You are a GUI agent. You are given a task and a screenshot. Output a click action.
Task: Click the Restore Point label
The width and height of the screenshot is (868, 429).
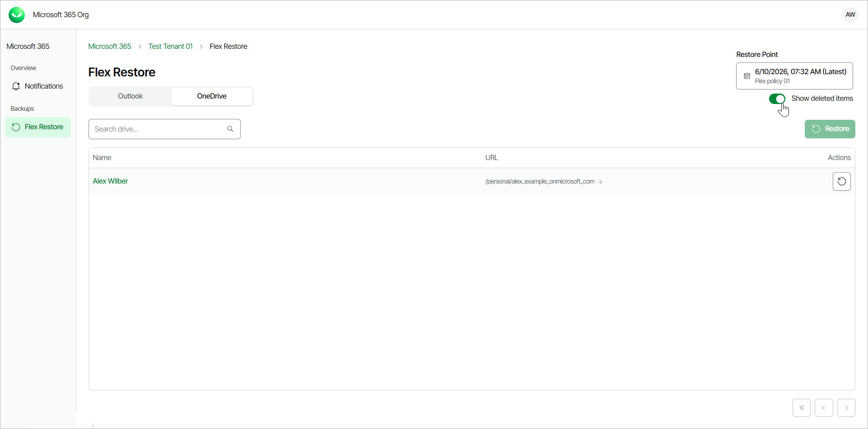[757, 55]
